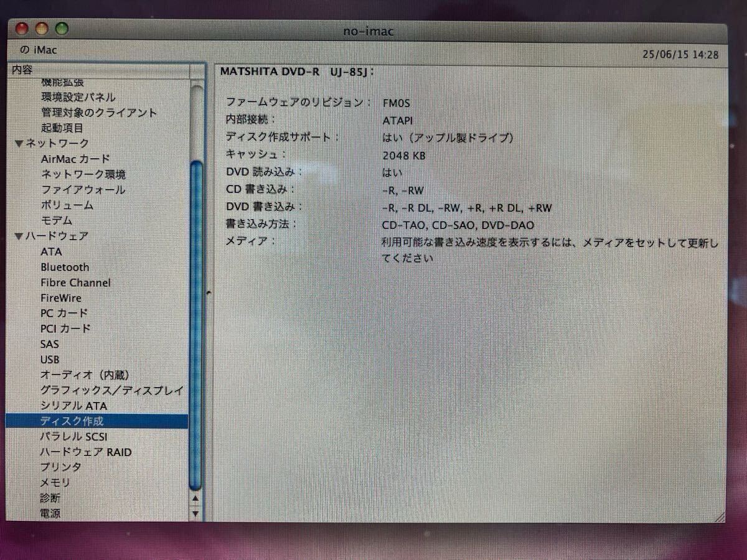This screenshot has height=560, width=747.
Task: Select PC カード in the sidebar
Action: (x=64, y=313)
